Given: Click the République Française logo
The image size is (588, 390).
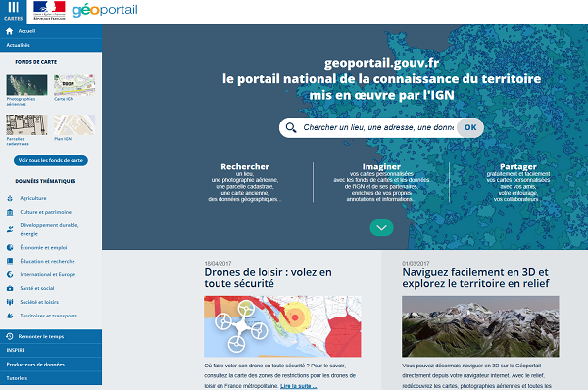Looking at the screenshot, I should point(49,10).
